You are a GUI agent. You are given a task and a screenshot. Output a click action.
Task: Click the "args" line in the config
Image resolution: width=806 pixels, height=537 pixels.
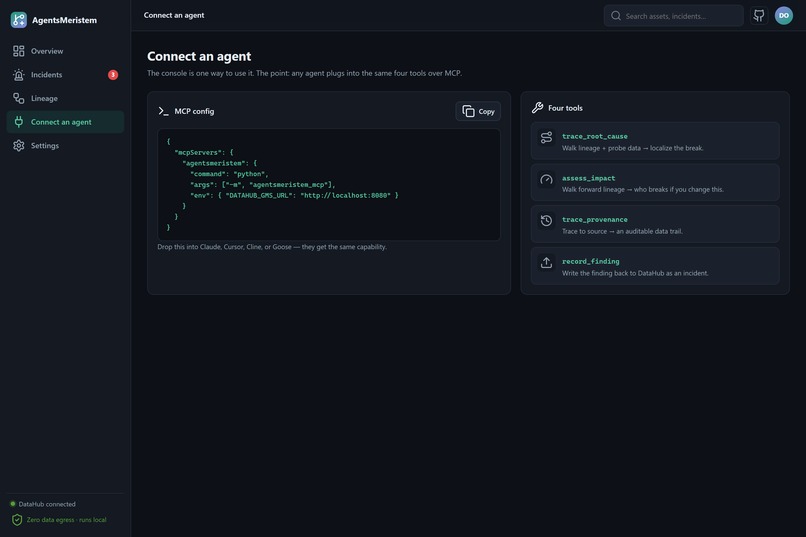(x=263, y=184)
